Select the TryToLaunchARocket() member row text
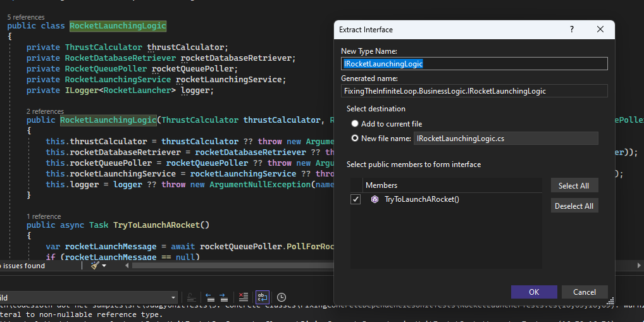644x322 pixels. pos(422,200)
